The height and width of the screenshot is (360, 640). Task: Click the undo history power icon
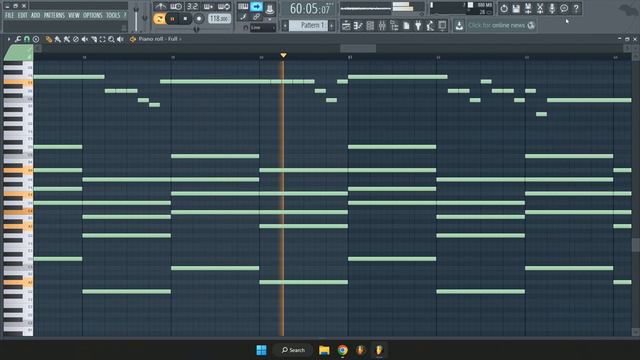pos(504,8)
